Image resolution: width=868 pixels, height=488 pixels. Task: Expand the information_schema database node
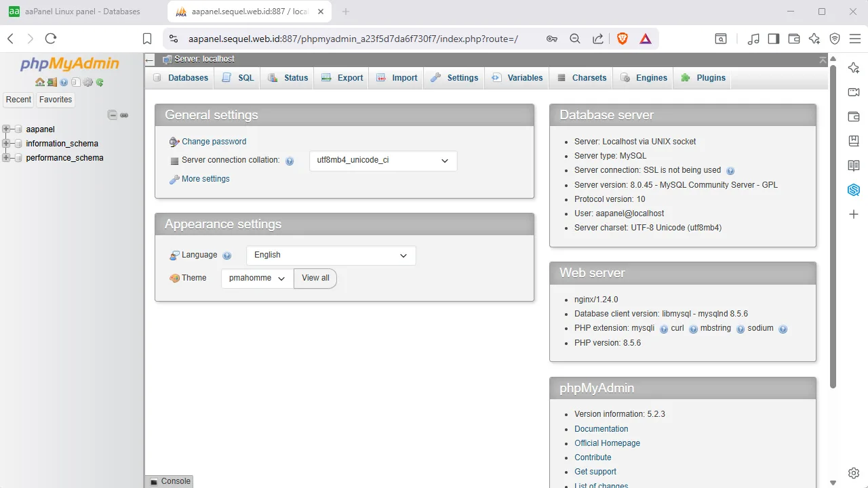pyautogui.click(x=6, y=144)
